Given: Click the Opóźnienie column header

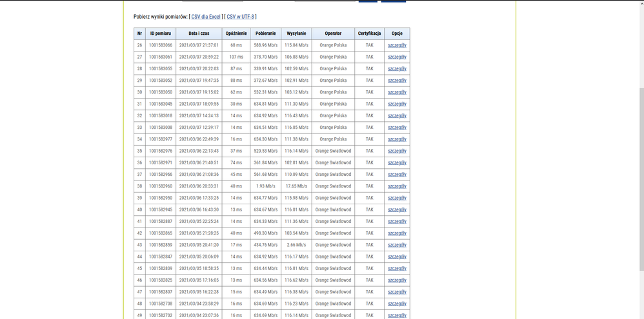Looking at the screenshot, I should [236, 34].
